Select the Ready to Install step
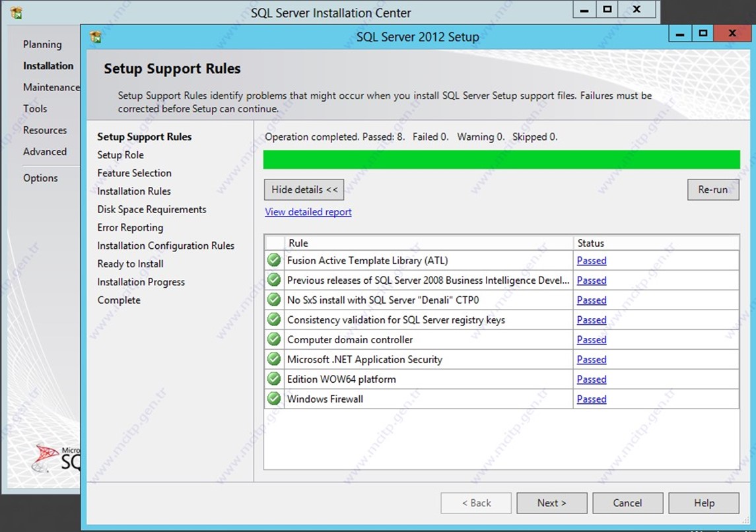 (x=130, y=264)
